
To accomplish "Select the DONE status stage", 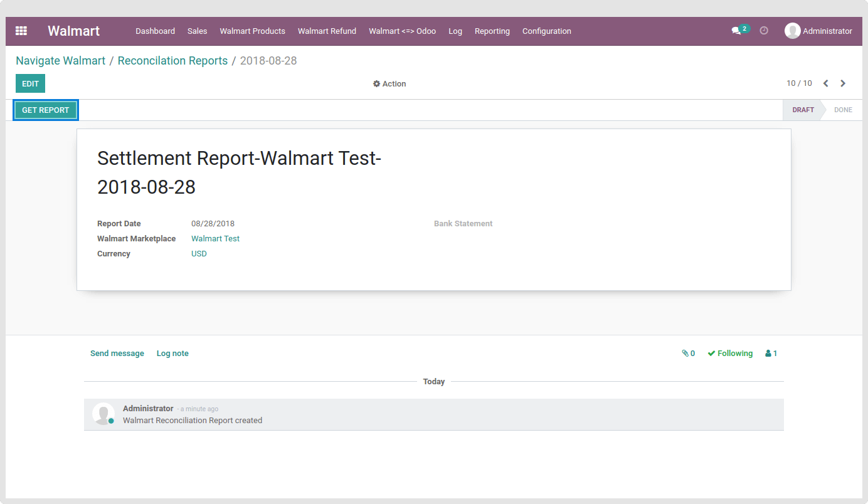I will 843,110.
